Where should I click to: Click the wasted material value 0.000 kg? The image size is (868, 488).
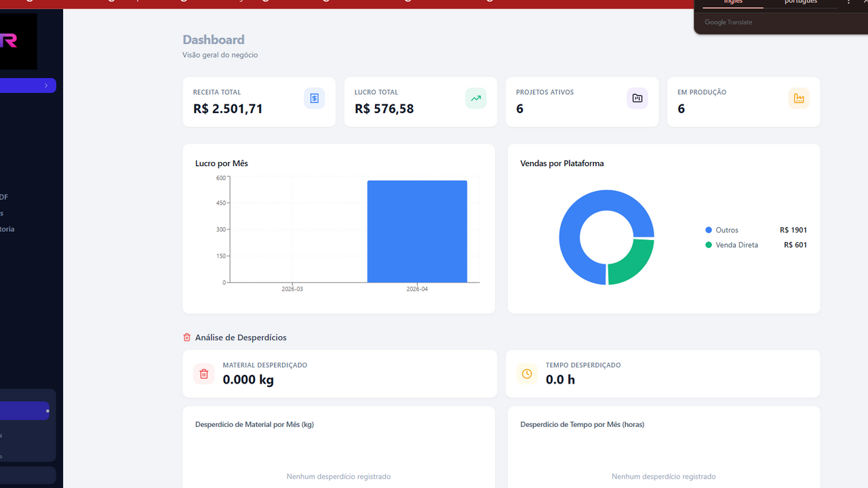(248, 380)
